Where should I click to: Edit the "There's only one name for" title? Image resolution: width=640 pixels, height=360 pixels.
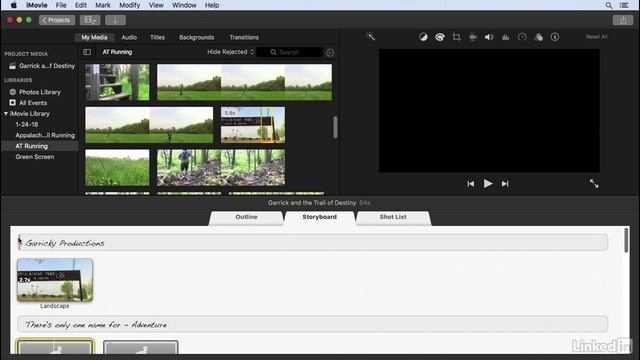[96, 324]
